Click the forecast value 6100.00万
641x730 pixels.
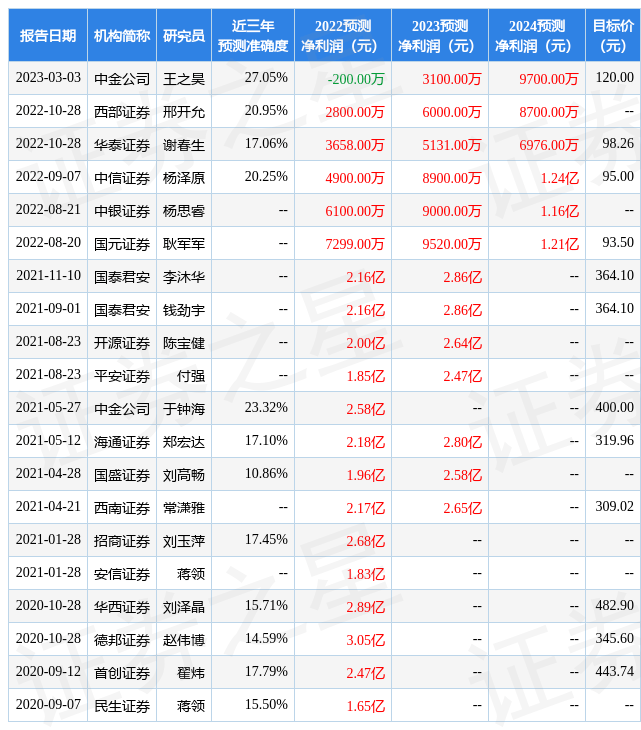[355, 211]
